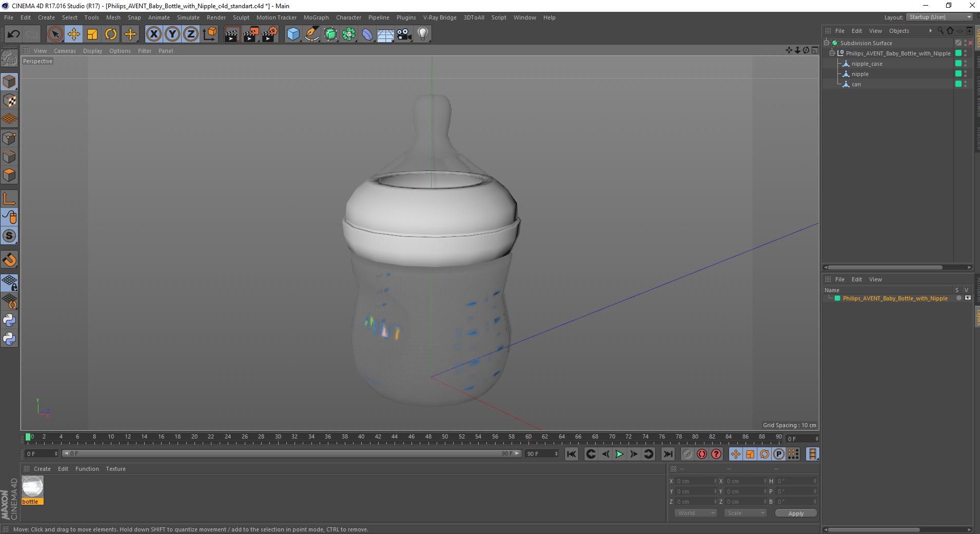Click the green layer swatch of nipple_case
Screen dimensions: 980x534
click(x=958, y=64)
